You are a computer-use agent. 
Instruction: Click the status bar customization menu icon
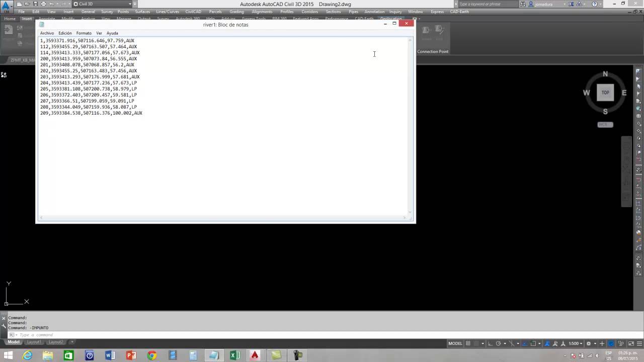(639, 343)
